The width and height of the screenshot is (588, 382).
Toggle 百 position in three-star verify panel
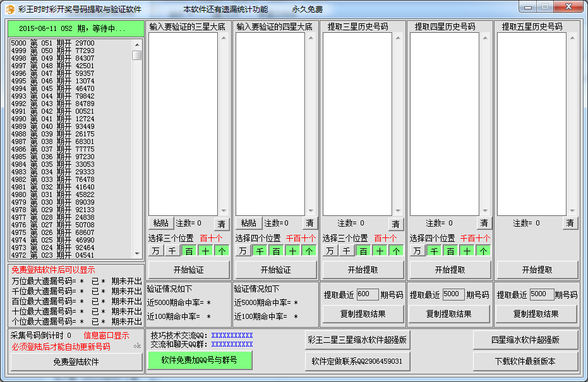click(189, 251)
